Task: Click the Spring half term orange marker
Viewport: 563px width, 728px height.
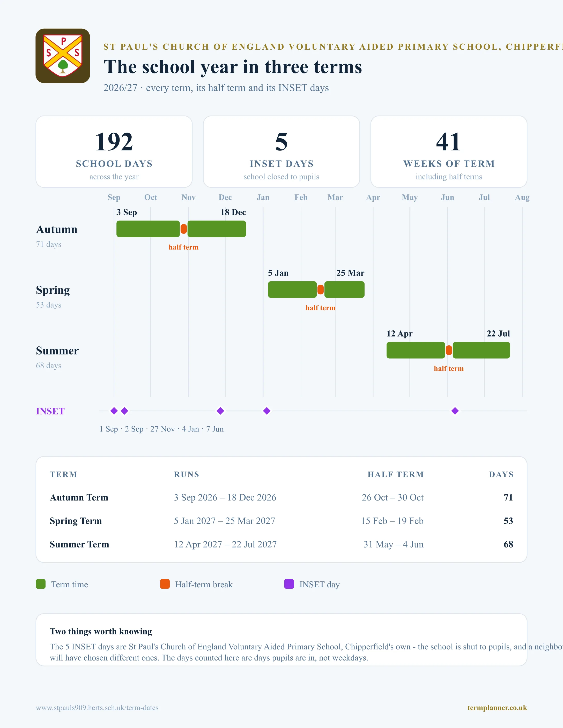Action: click(321, 289)
